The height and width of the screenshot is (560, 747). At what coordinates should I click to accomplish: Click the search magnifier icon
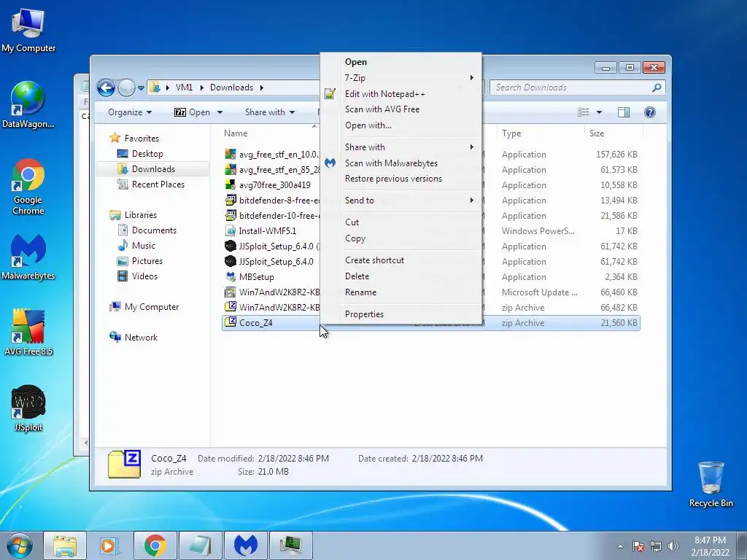[x=657, y=87]
